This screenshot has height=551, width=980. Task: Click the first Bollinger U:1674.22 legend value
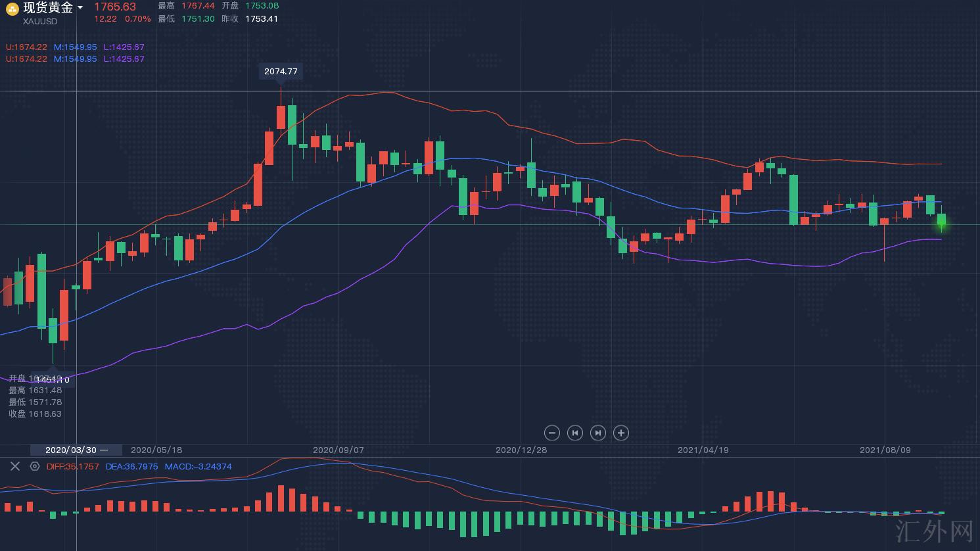[27, 47]
